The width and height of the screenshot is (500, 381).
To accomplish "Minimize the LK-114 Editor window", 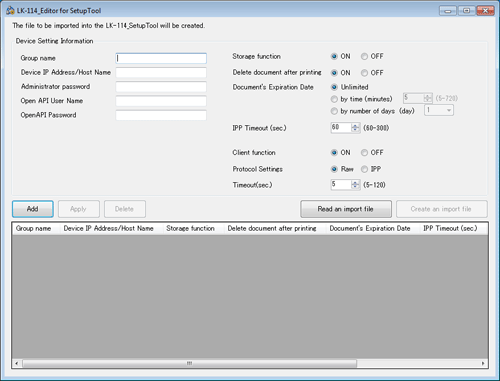I will 448,11.
